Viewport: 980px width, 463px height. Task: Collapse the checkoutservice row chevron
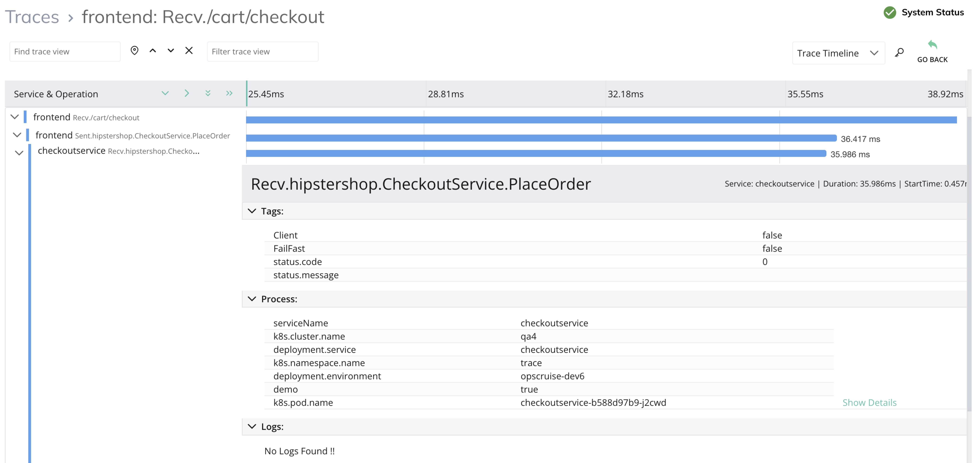(19, 153)
